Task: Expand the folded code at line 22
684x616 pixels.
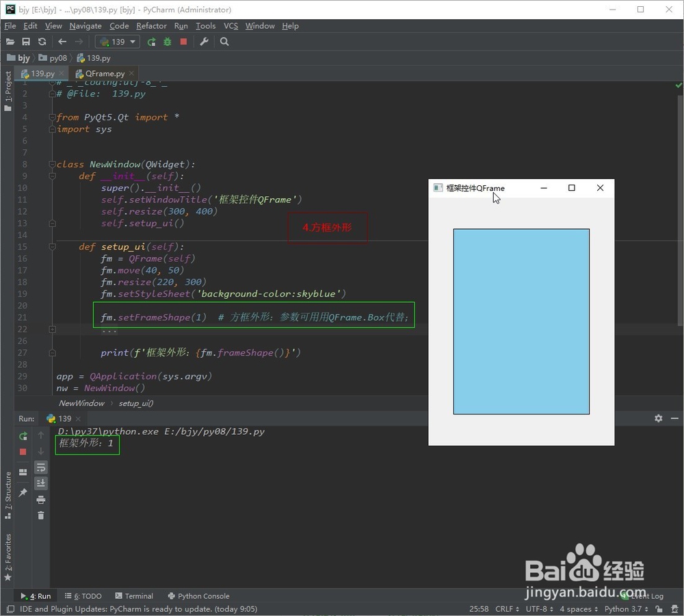Action: point(53,329)
